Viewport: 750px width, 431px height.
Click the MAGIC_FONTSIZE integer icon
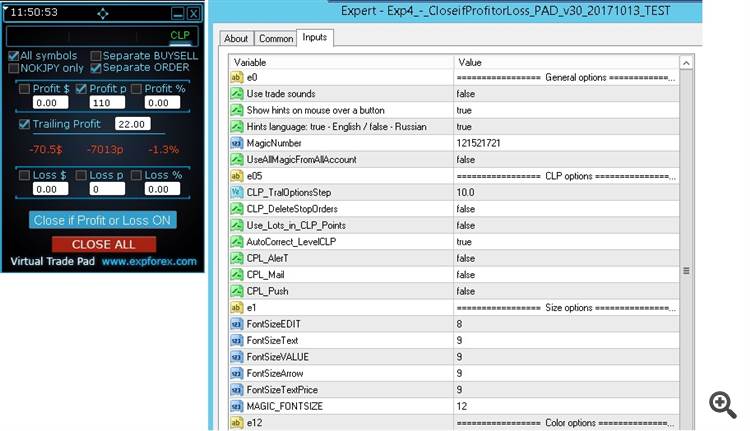pyautogui.click(x=236, y=407)
